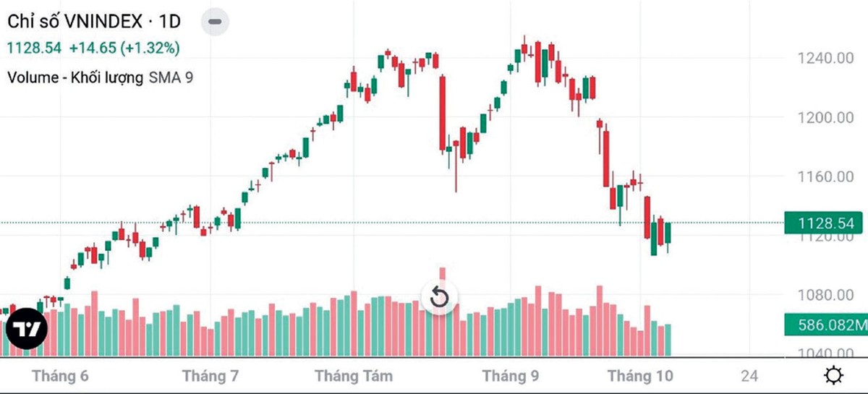Screen dimensions: 868x394
Task: Click the Tháng 10 time axis label
Action: pyautogui.click(x=640, y=376)
